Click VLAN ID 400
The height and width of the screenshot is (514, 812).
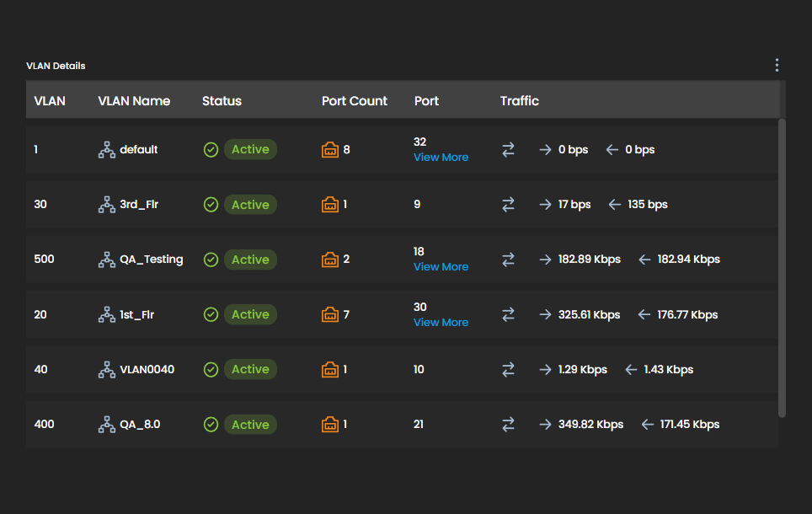tap(44, 424)
